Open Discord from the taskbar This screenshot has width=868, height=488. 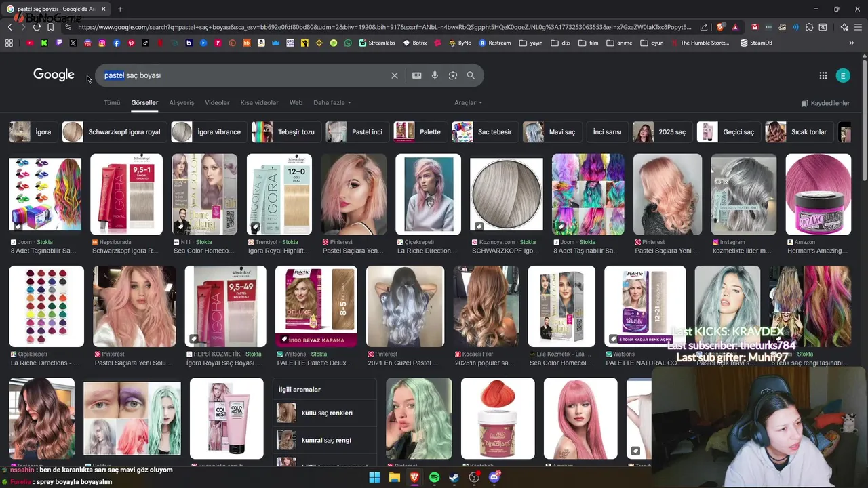tap(494, 477)
